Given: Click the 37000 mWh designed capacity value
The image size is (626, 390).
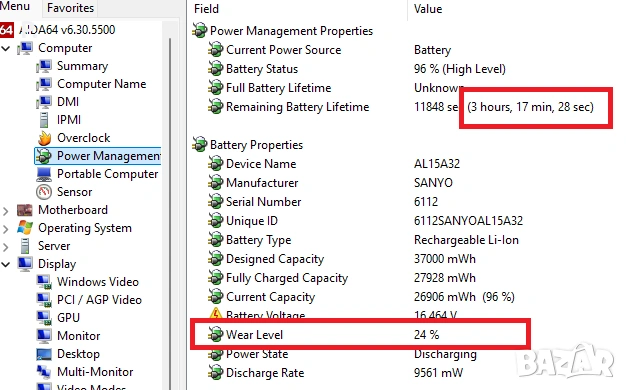Looking at the screenshot, I should click(x=445, y=259).
